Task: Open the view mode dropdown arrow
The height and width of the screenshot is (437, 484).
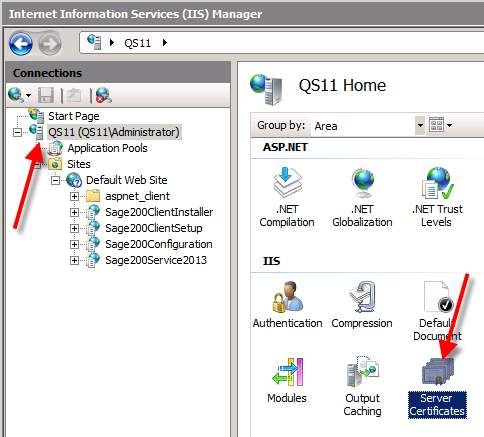Action: point(450,126)
